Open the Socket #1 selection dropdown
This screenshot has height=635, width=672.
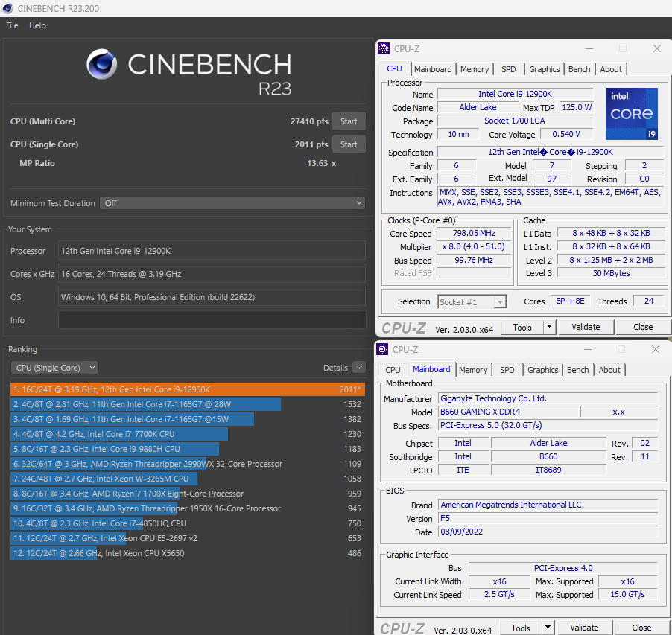pos(472,302)
